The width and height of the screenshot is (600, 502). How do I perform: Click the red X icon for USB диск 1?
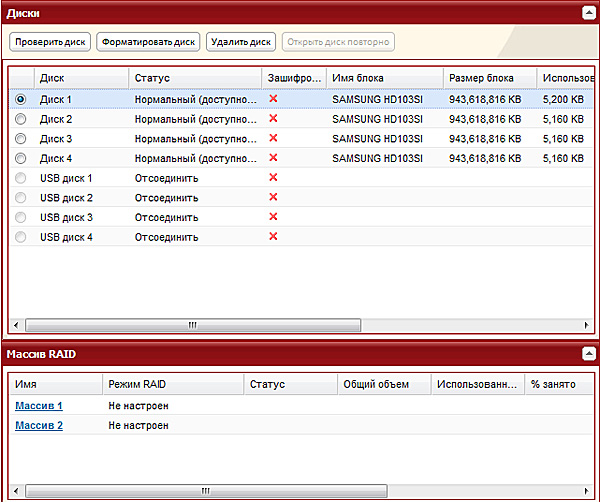pyautogui.click(x=273, y=178)
